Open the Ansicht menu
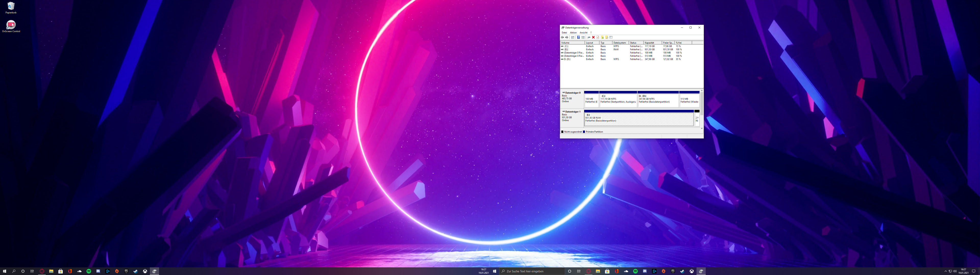The height and width of the screenshot is (275, 980). 583,33
